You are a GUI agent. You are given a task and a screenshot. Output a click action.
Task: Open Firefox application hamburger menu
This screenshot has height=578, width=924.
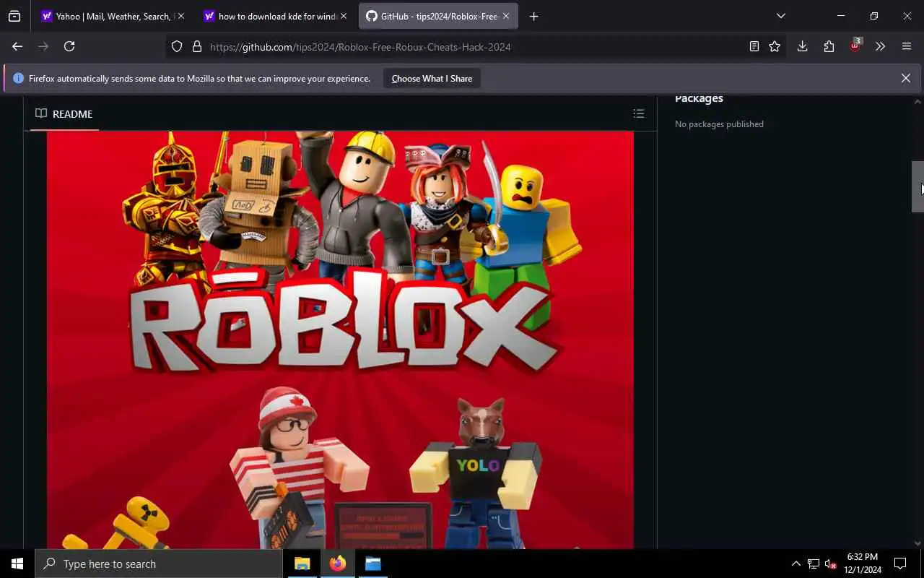[x=907, y=46]
